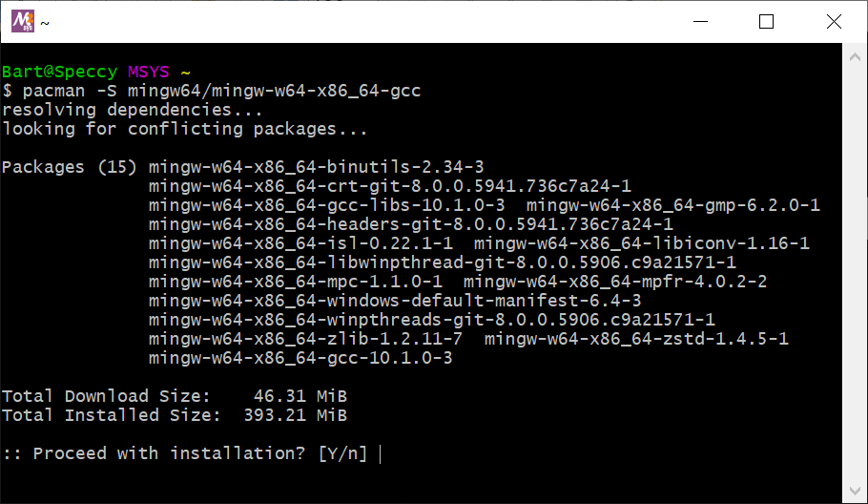Click the resolving dependencies output line
This screenshot has height=504, width=868.
(x=133, y=110)
